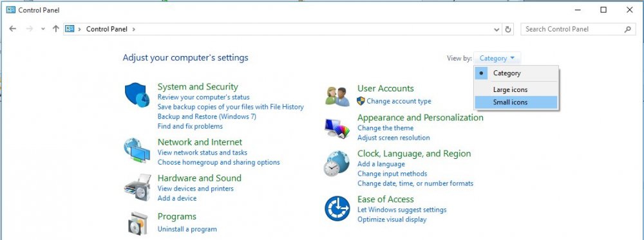Click the Network and Internet globe icon
The height and width of the screenshot is (240, 644).
point(137,151)
